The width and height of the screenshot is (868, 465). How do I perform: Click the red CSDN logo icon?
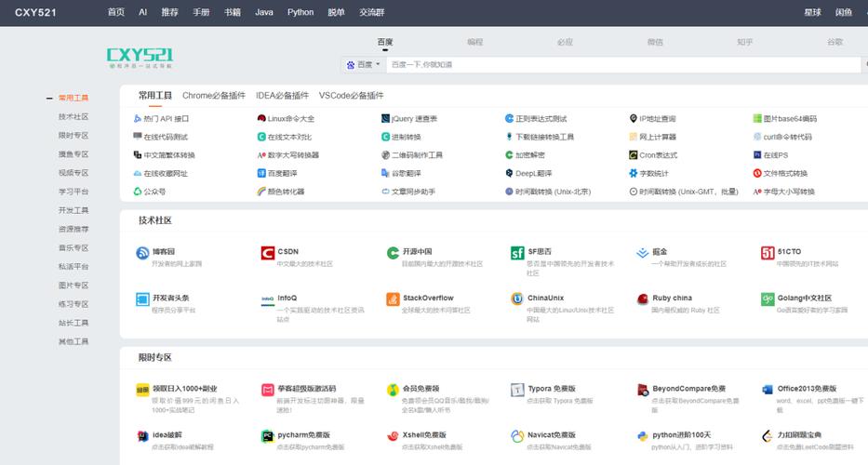pyautogui.click(x=267, y=253)
